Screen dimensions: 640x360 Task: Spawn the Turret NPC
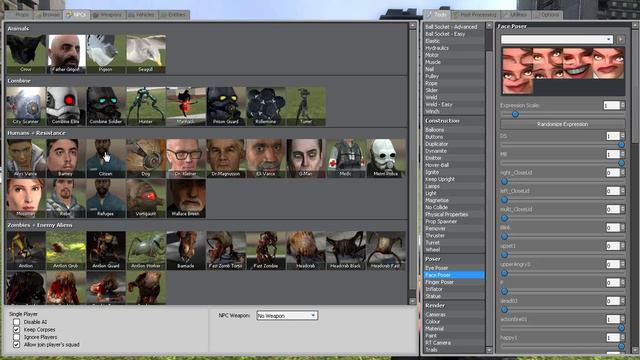pyautogui.click(x=306, y=106)
